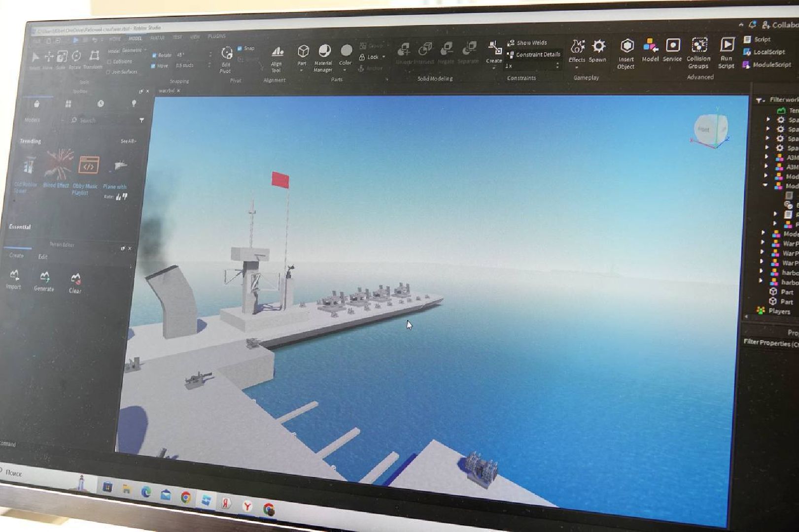
Task: Switch to the AVATAR ribbon tab
Action: pos(157,38)
